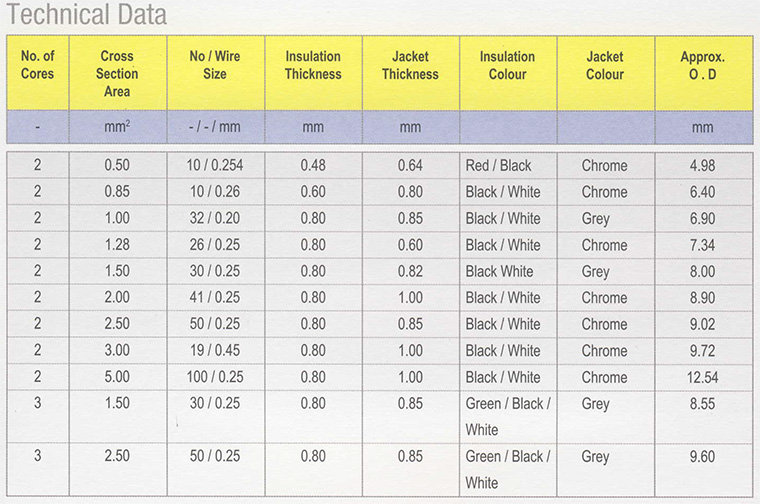Select the 0.48 insulation thickness cell
The height and width of the screenshot is (504, 760).
click(x=313, y=165)
